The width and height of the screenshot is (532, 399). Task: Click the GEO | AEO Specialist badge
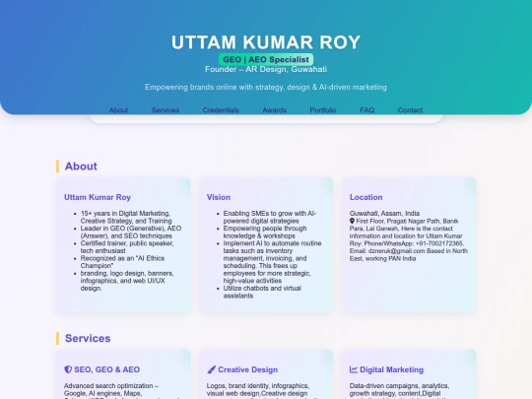pyautogui.click(x=266, y=59)
